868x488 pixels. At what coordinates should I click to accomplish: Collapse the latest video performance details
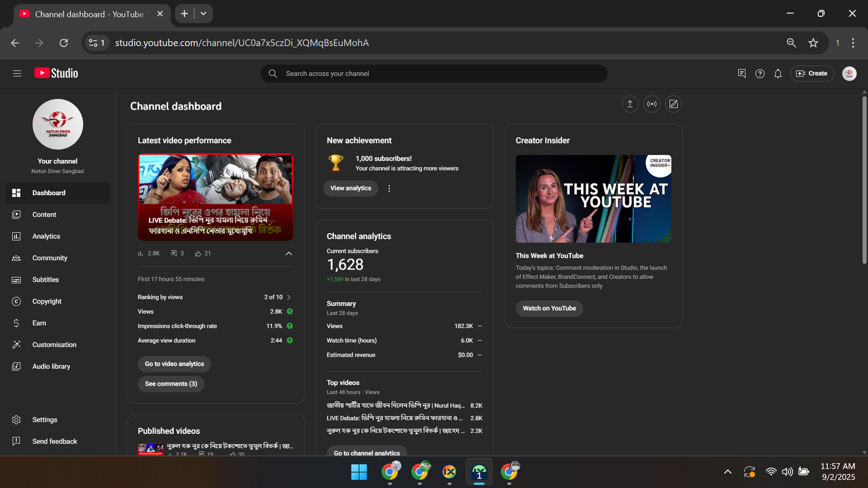pos(289,253)
